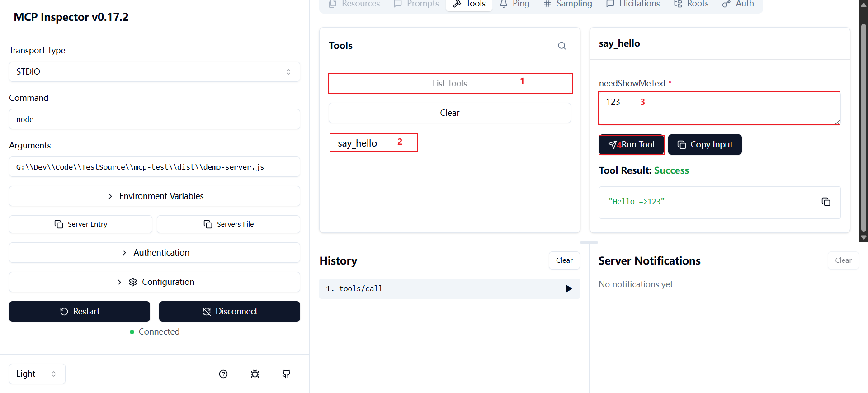This screenshot has width=868, height=393.
Task: Expand the Authentication section
Action: click(x=155, y=253)
